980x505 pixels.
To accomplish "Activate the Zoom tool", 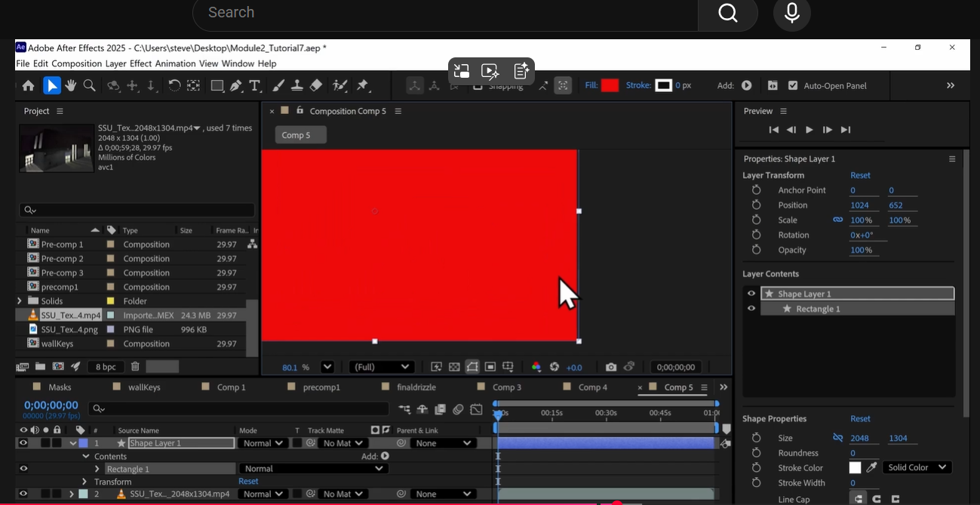I will point(88,85).
